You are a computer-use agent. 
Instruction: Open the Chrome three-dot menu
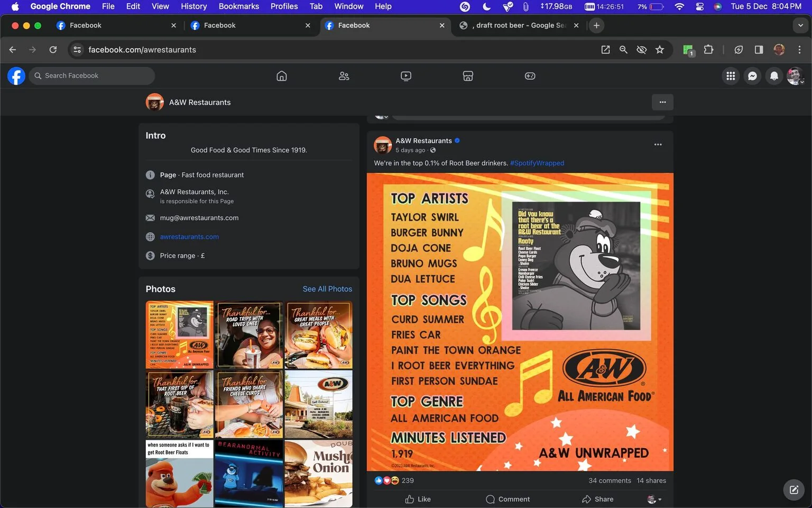(x=799, y=49)
